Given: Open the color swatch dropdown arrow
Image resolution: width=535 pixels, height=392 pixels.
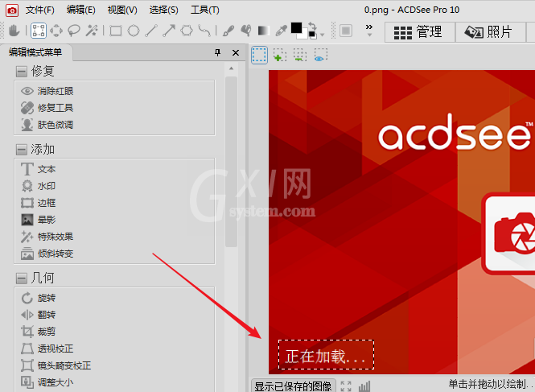Looking at the screenshot, I should (322, 35).
